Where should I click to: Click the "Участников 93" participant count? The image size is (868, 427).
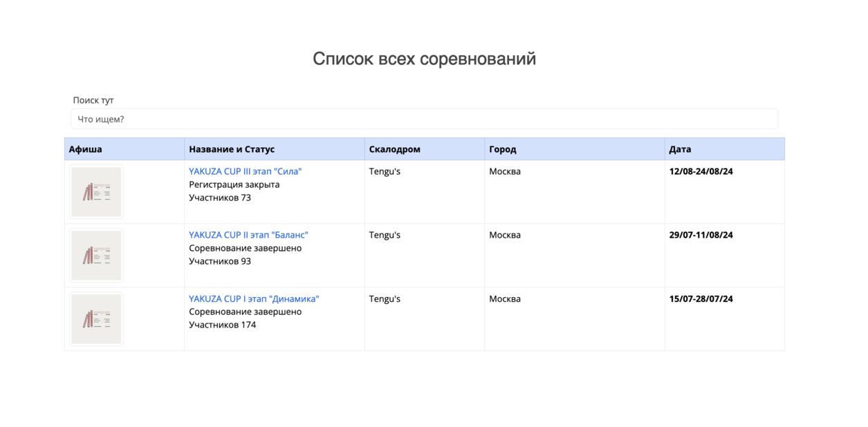point(219,261)
